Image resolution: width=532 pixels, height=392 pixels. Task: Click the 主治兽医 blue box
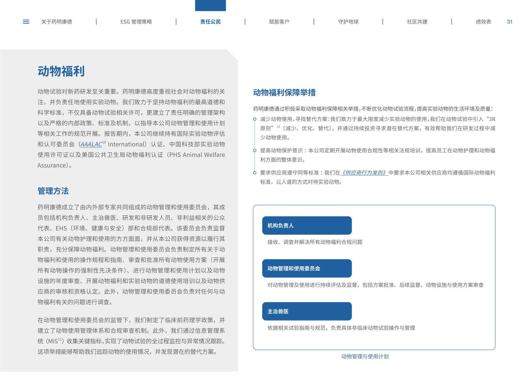(x=307, y=311)
